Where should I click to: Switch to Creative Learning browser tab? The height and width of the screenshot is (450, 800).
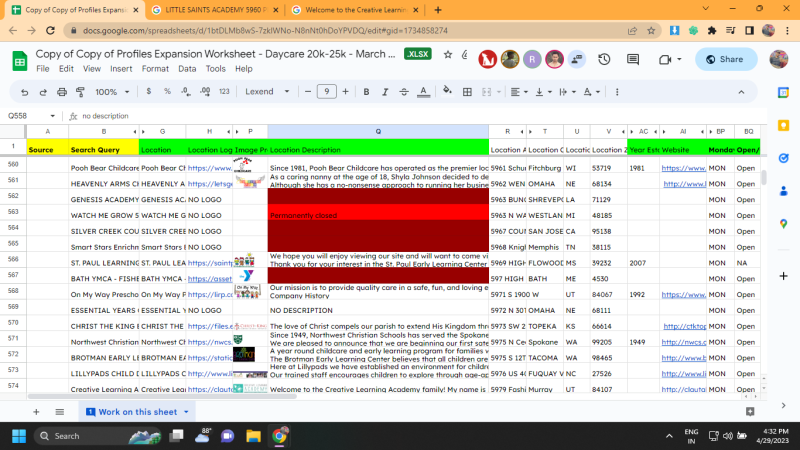click(x=356, y=10)
